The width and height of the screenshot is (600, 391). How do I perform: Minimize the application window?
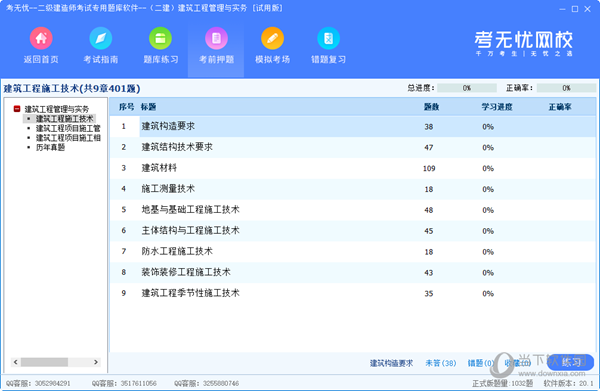pos(562,9)
